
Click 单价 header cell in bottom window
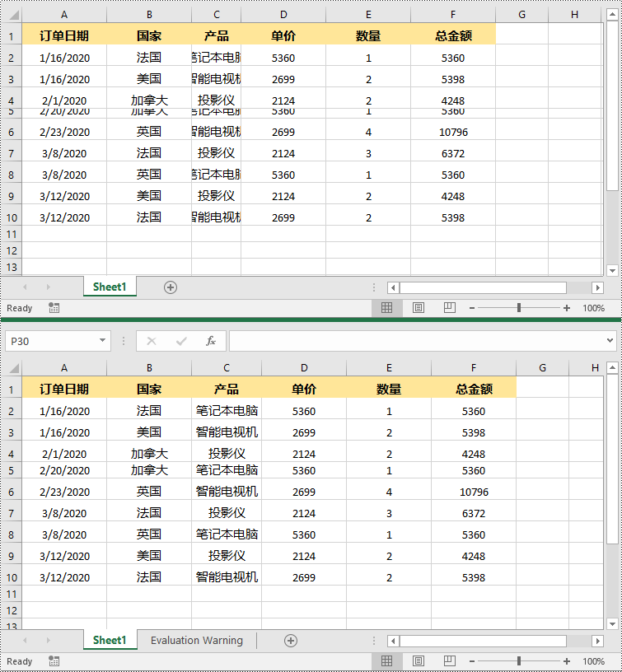pyautogui.click(x=304, y=389)
